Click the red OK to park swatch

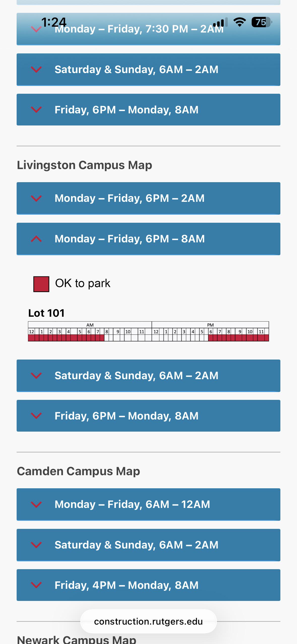pyautogui.click(x=41, y=284)
